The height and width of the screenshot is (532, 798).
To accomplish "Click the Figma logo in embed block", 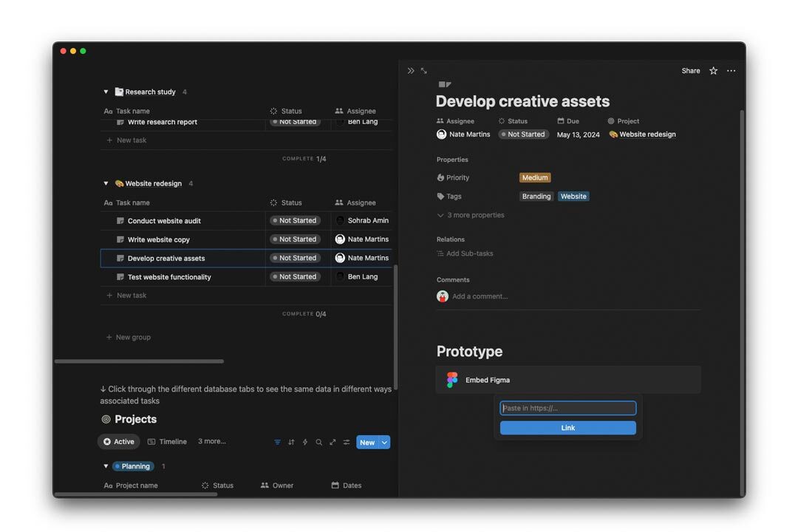I will click(x=452, y=380).
